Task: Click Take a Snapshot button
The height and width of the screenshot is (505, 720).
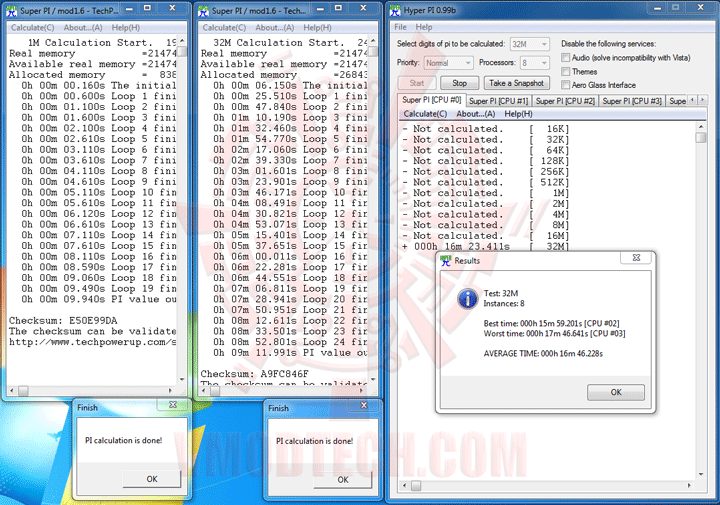Action: [x=517, y=83]
